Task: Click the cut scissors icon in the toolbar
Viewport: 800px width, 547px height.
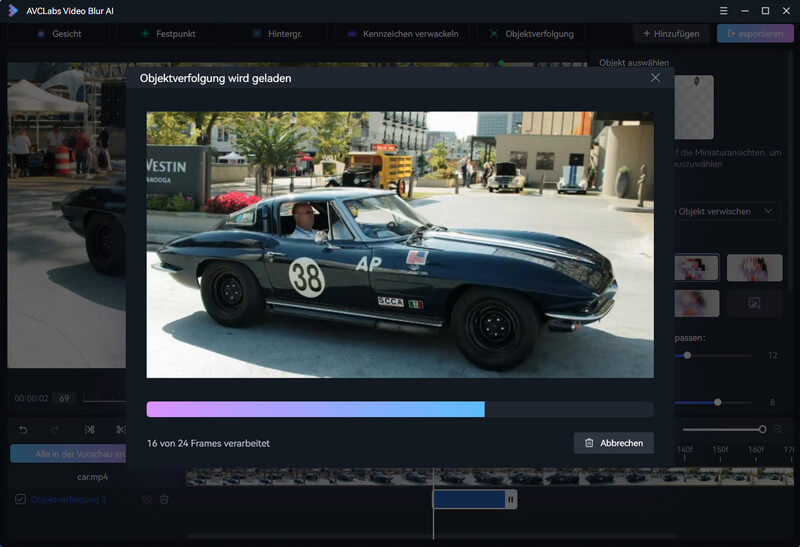Action: pos(121,430)
